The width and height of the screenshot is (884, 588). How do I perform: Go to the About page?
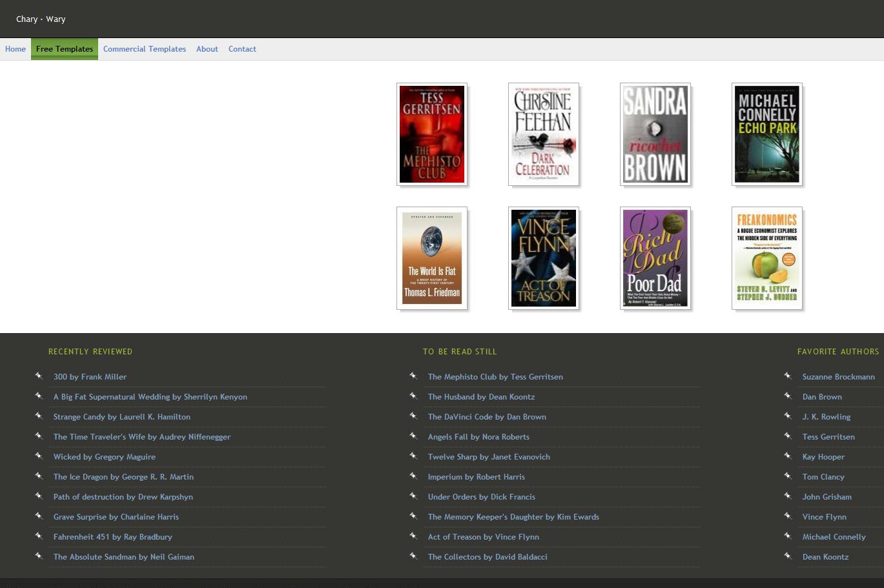207,49
